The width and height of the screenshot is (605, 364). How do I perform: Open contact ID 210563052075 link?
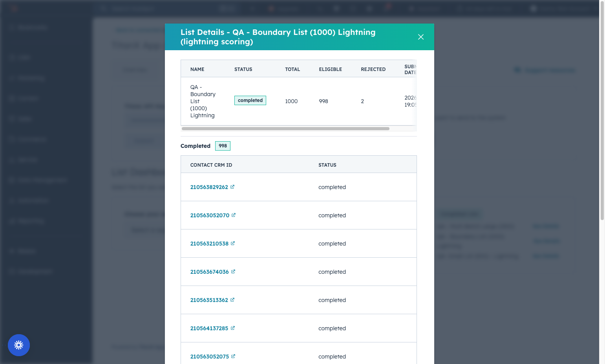tap(210, 357)
